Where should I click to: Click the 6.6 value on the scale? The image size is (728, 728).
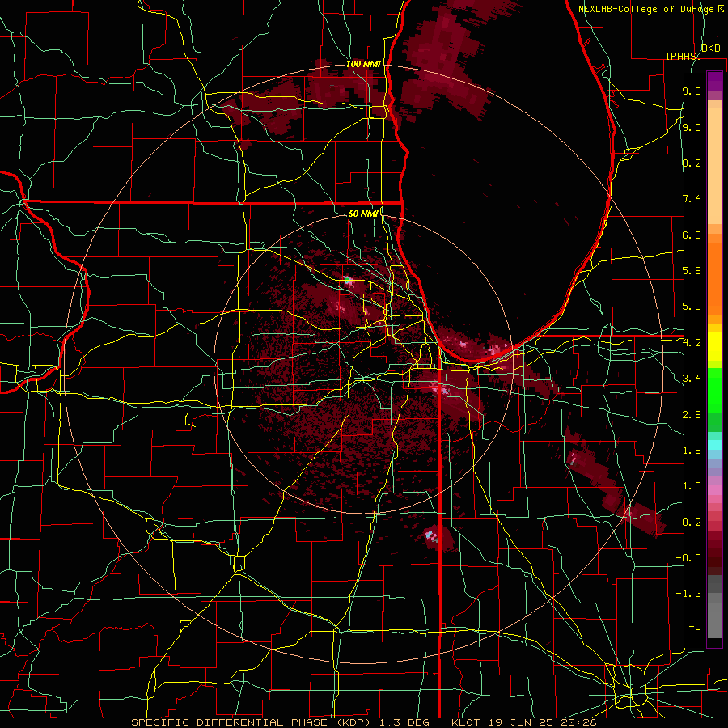[692, 235]
